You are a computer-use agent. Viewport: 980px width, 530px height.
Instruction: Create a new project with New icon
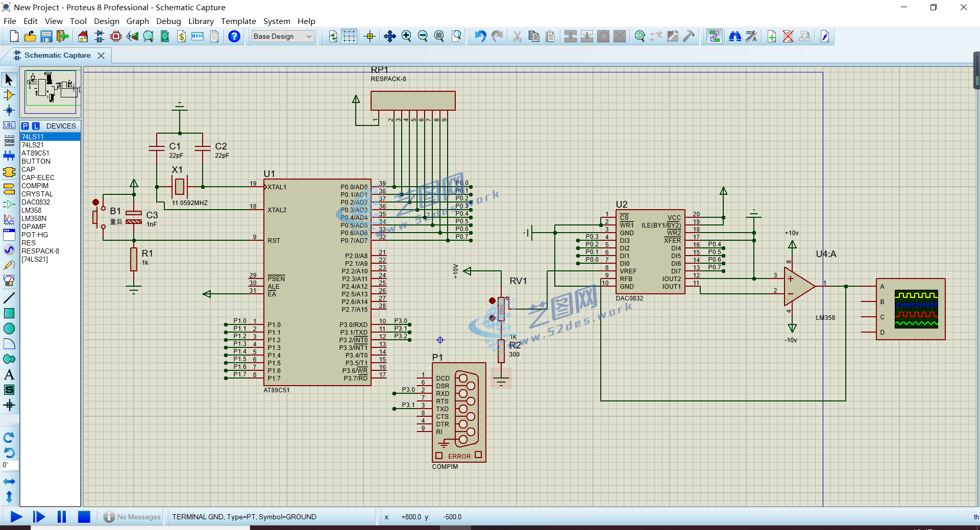(x=14, y=36)
